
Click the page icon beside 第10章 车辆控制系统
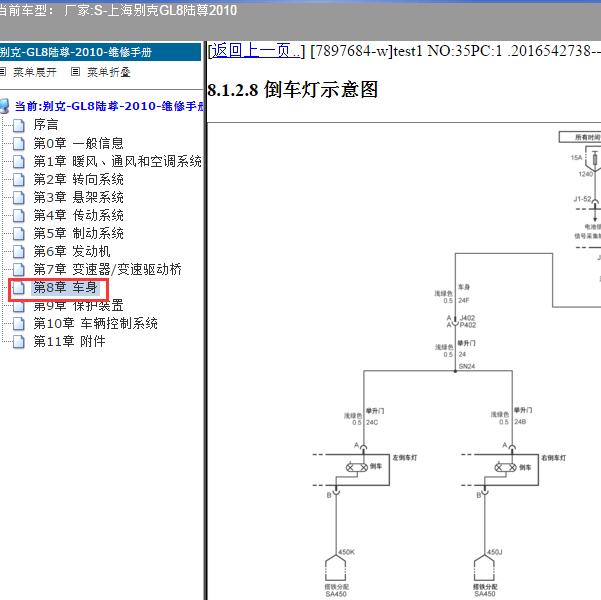[18, 324]
